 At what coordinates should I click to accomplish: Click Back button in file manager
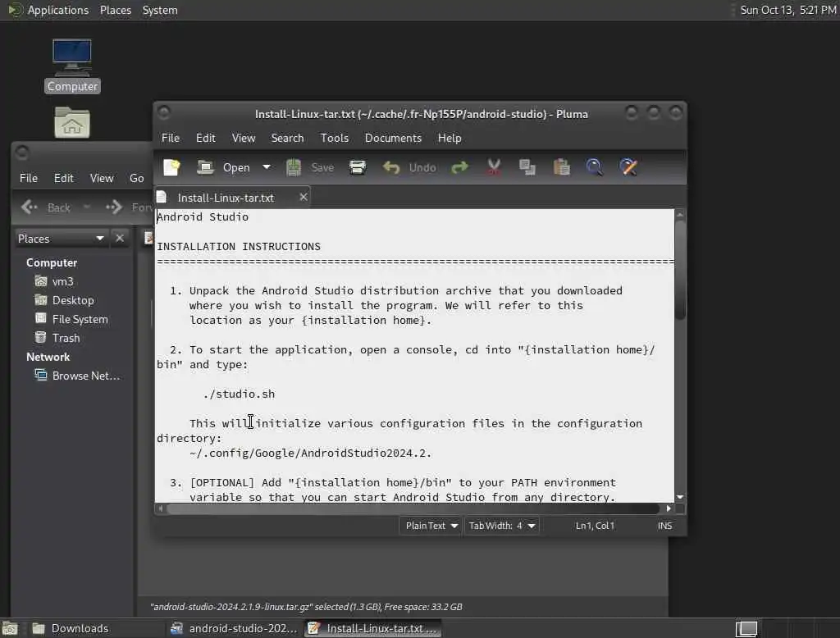(x=46, y=207)
